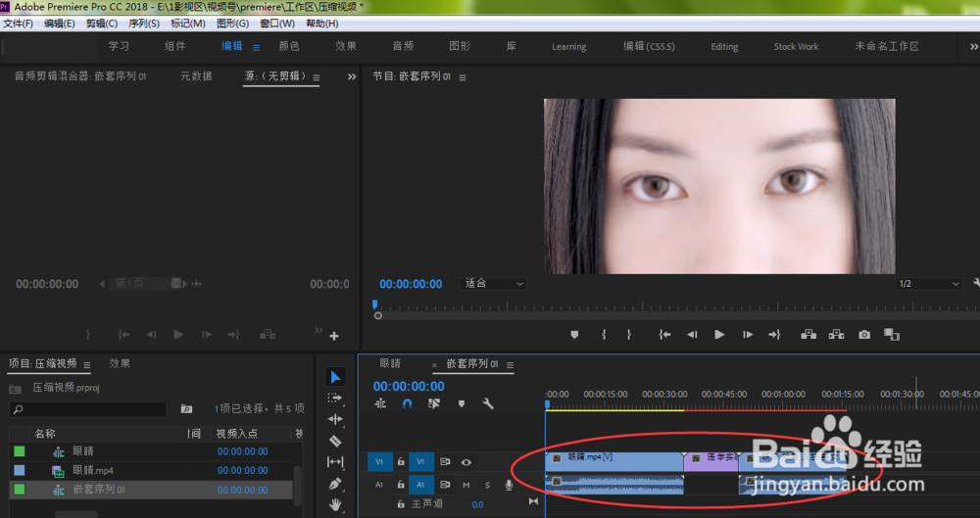Click the Lift button in Program monitor
Viewport: 980px width, 518px height.
pos(808,335)
